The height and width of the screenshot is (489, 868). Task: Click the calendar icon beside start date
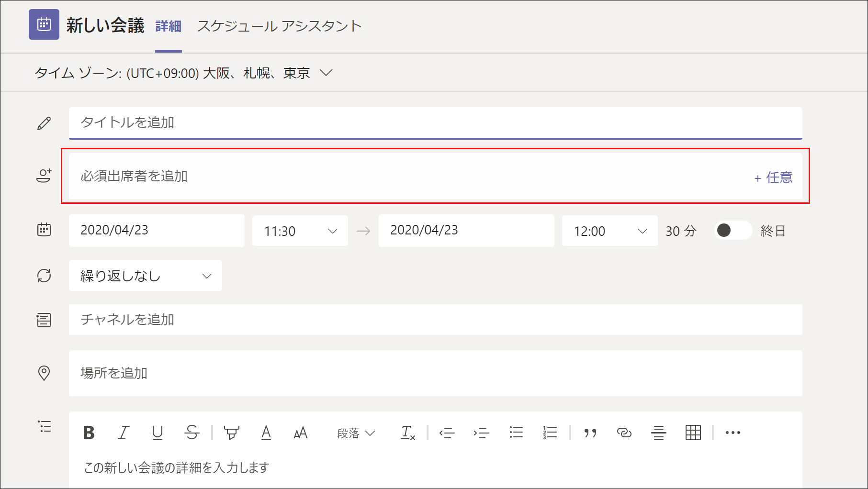(44, 230)
